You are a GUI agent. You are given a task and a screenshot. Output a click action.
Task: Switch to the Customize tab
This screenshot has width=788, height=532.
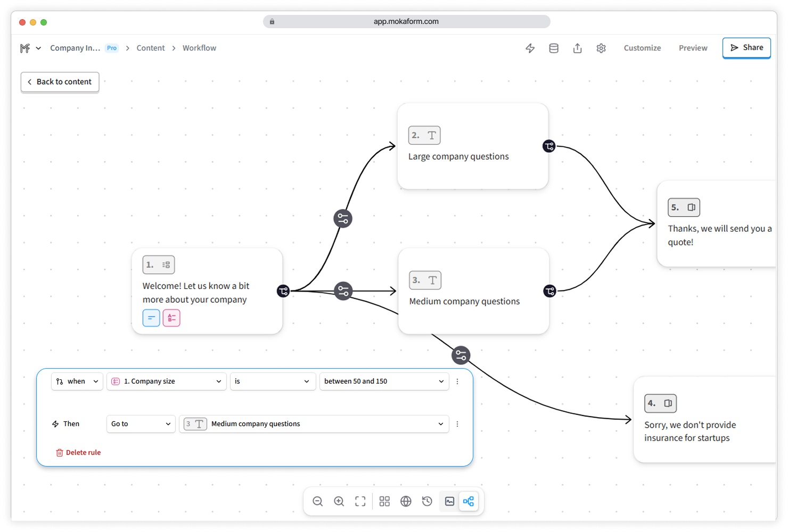click(x=642, y=48)
